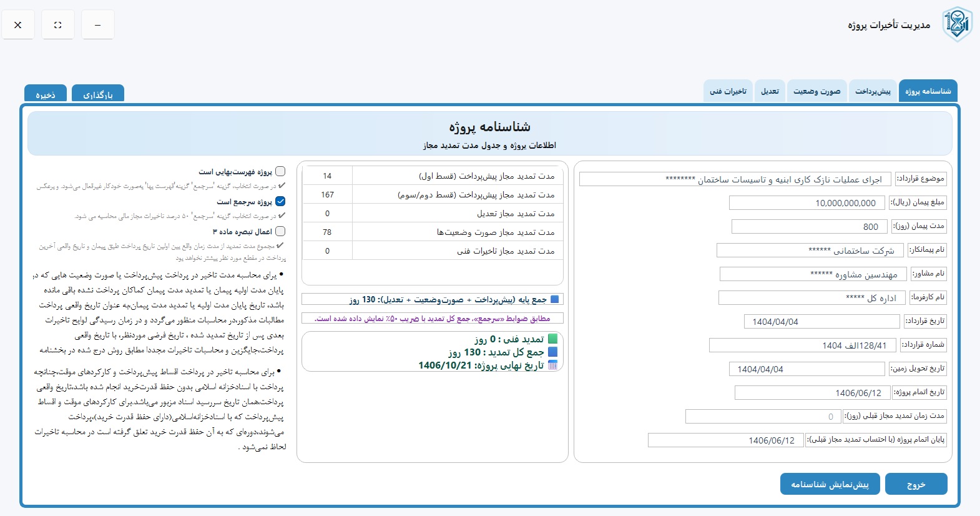The width and height of the screenshot is (980, 516).
Task: Uncheck the پروژه سرجمع است checkbox
Action: pos(280,201)
